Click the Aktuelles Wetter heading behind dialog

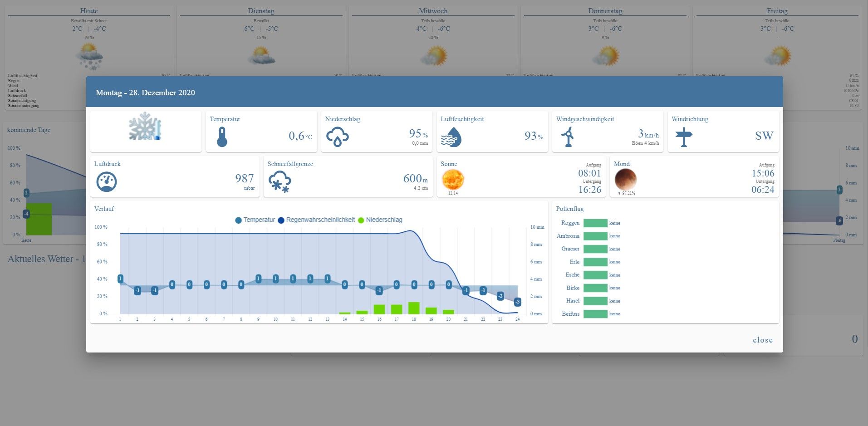pos(47,259)
